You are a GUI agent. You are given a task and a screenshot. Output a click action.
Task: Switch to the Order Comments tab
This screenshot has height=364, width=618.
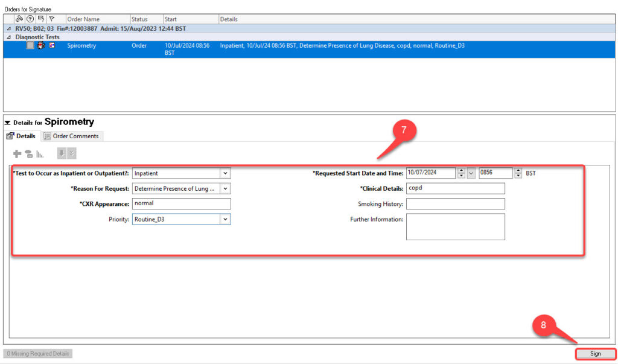(71, 136)
